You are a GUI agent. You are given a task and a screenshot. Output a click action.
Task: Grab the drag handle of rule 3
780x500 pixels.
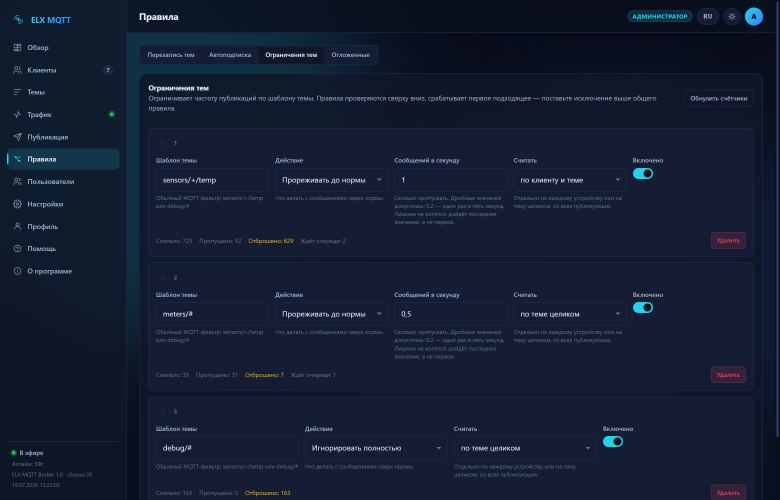pos(163,411)
